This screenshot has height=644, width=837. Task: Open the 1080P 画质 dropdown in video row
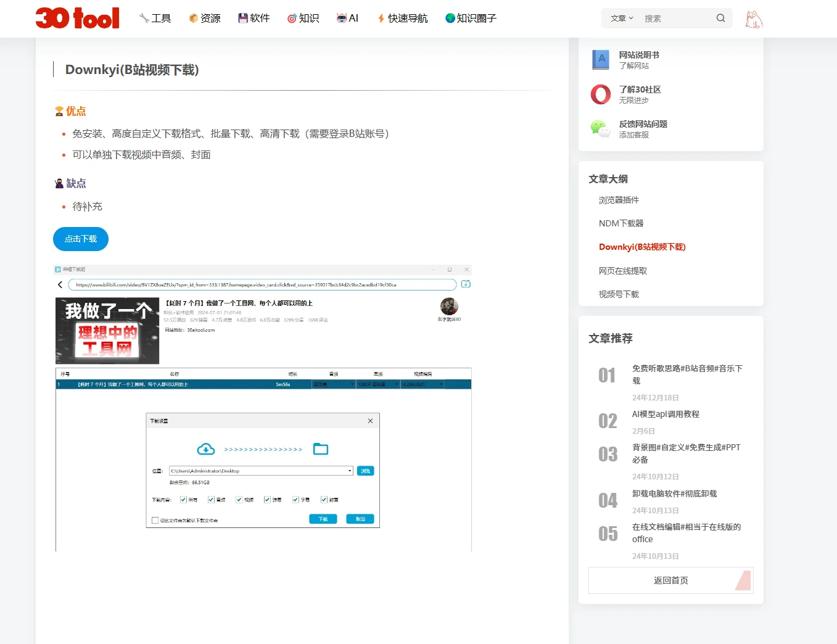pos(379,384)
